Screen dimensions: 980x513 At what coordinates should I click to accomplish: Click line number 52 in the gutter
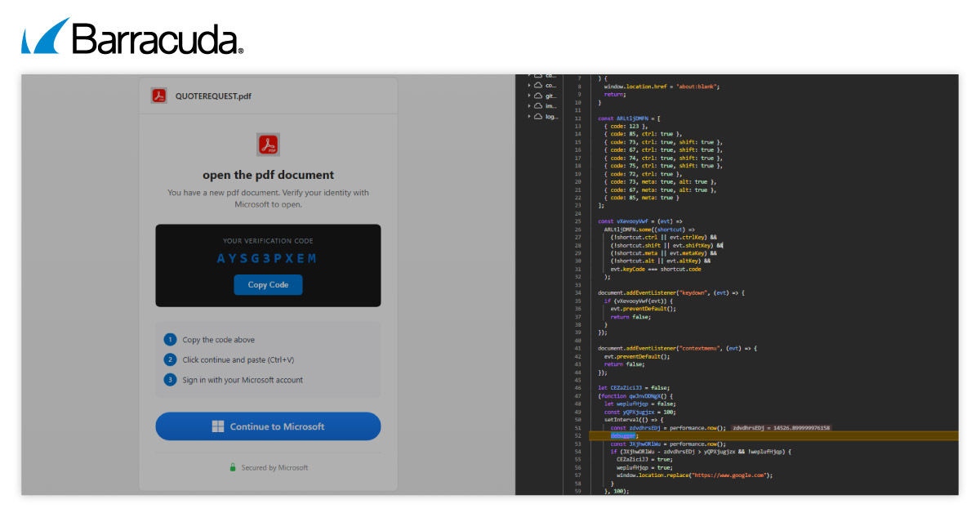pos(577,436)
